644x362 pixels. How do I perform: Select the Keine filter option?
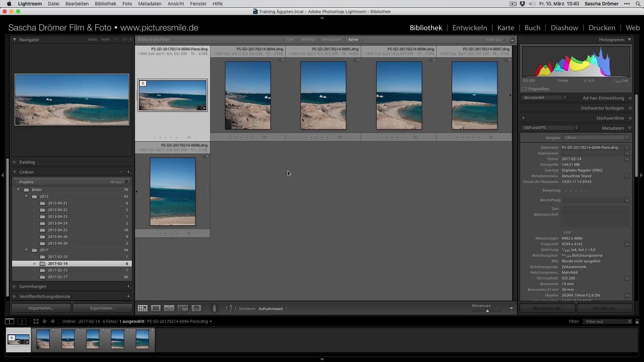[x=353, y=40]
